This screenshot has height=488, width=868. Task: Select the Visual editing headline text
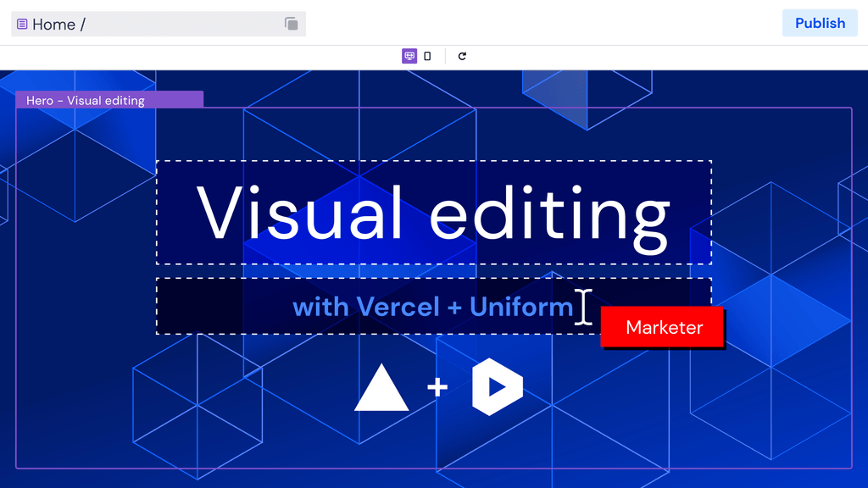433,212
